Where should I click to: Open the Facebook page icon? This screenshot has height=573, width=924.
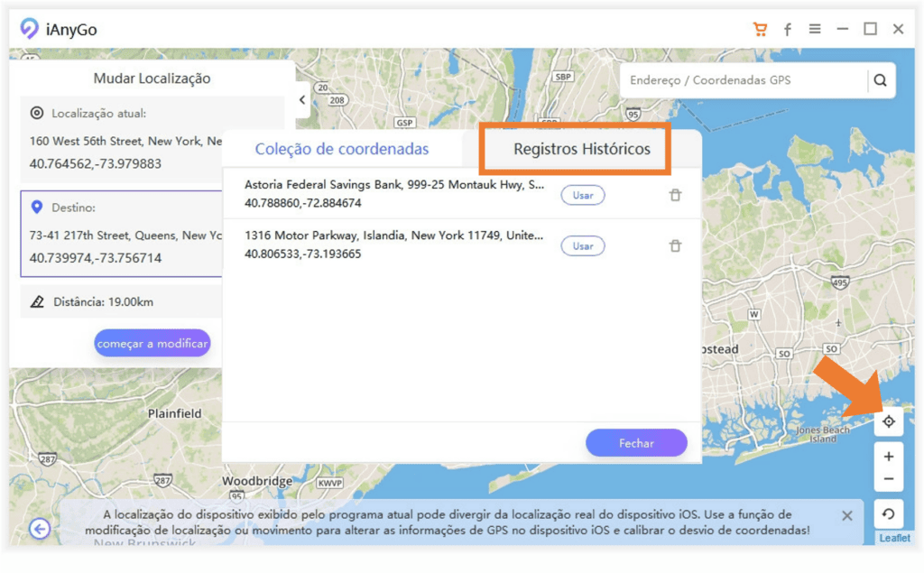[x=787, y=30]
